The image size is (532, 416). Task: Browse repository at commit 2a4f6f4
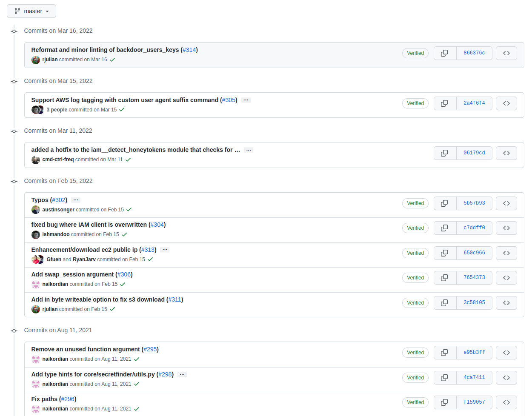[506, 103]
